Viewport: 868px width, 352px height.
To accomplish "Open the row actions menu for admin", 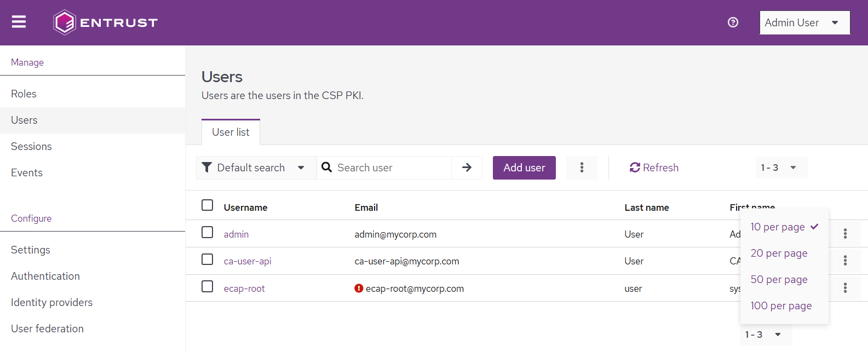I will pos(845,234).
